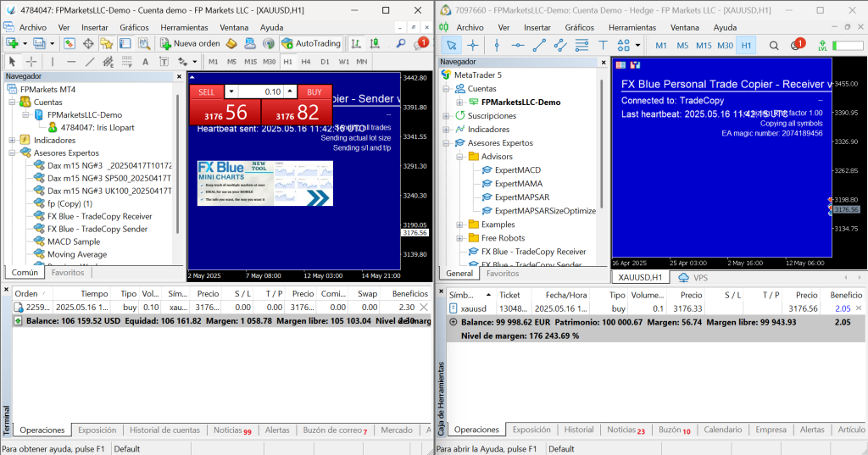Viewport: 868px width, 455px height.
Task: Collapse the Cuentas node in MT4 Navigator
Action: 12,102
